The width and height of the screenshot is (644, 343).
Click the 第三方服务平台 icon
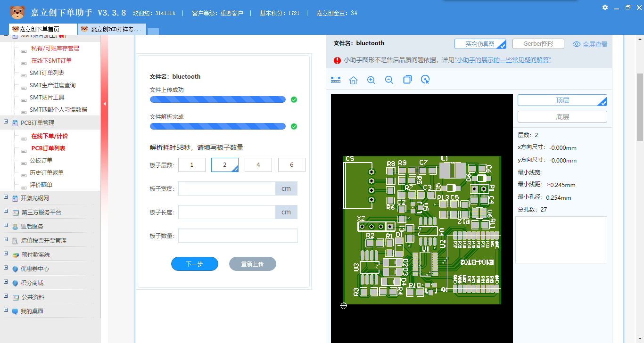coord(16,212)
